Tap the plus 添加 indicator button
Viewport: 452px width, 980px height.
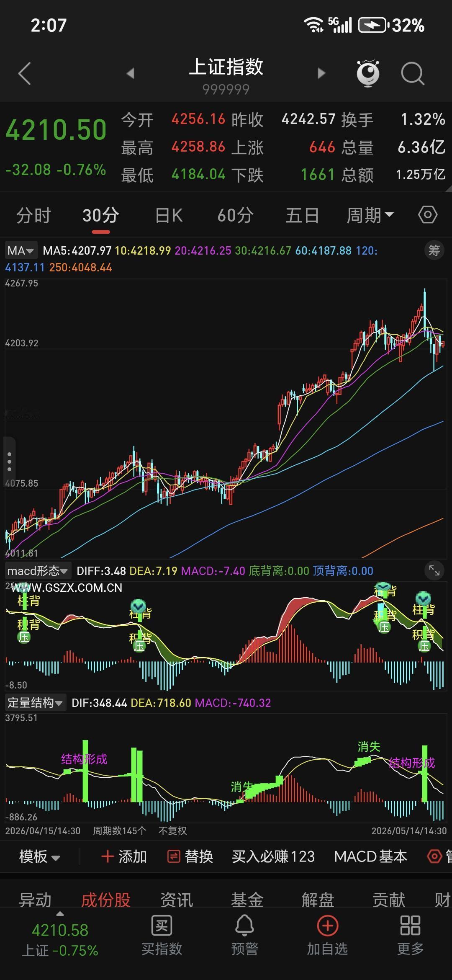(124, 856)
